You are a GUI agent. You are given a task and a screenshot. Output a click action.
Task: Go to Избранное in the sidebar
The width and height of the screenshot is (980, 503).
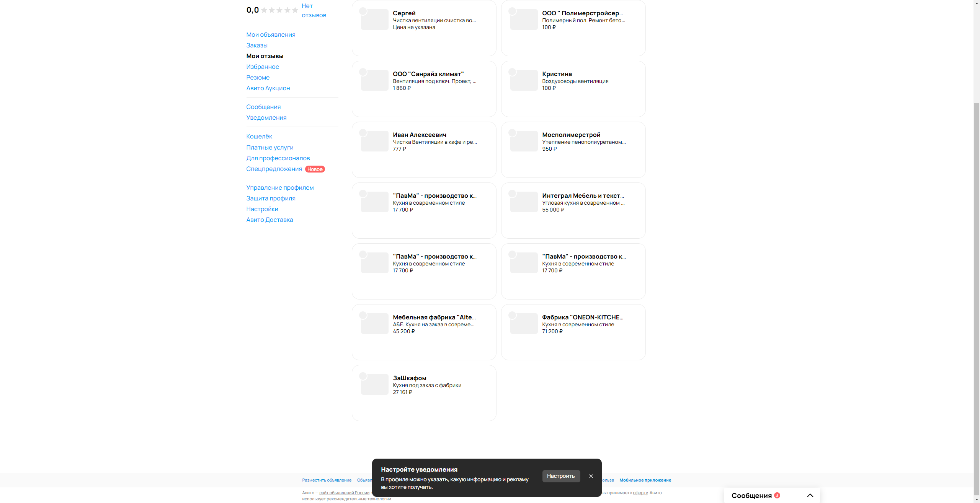pos(263,67)
